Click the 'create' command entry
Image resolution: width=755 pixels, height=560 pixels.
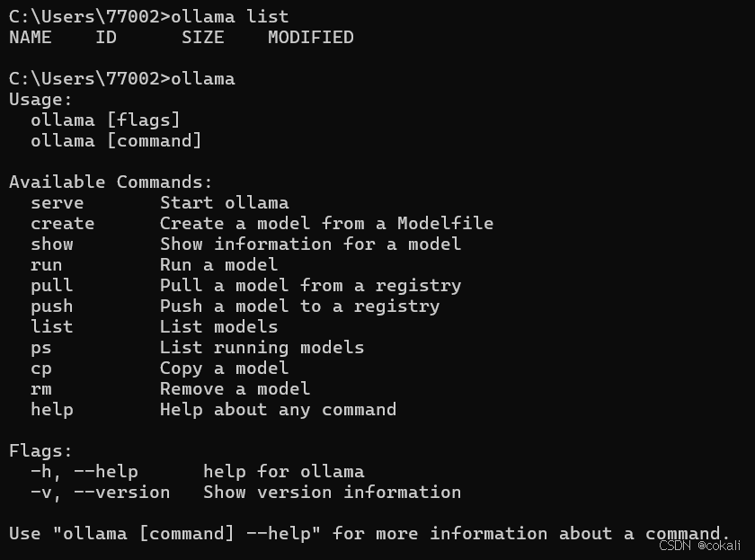click(63, 224)
